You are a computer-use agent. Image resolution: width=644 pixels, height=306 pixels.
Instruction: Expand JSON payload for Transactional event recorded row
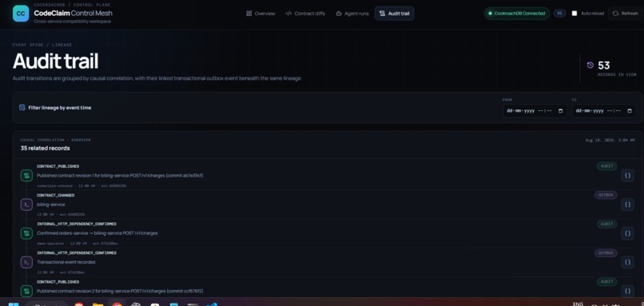point(627,262)
